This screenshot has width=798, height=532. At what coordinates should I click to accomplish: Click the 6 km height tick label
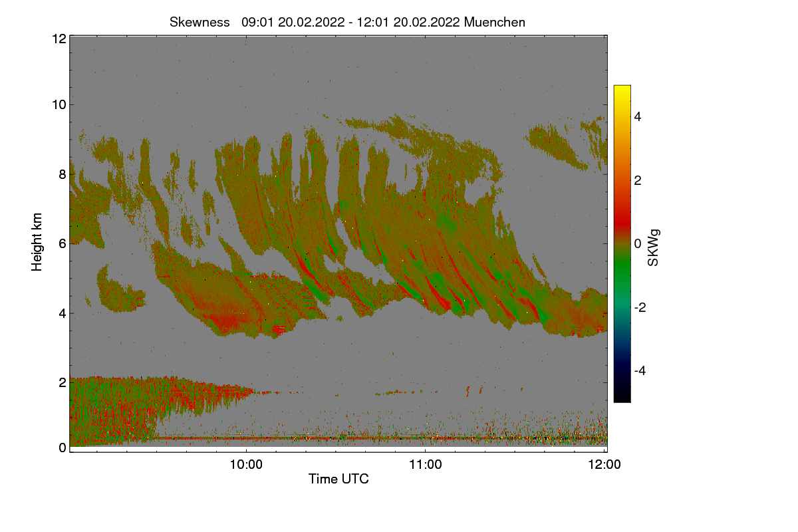tap(63, 244)
